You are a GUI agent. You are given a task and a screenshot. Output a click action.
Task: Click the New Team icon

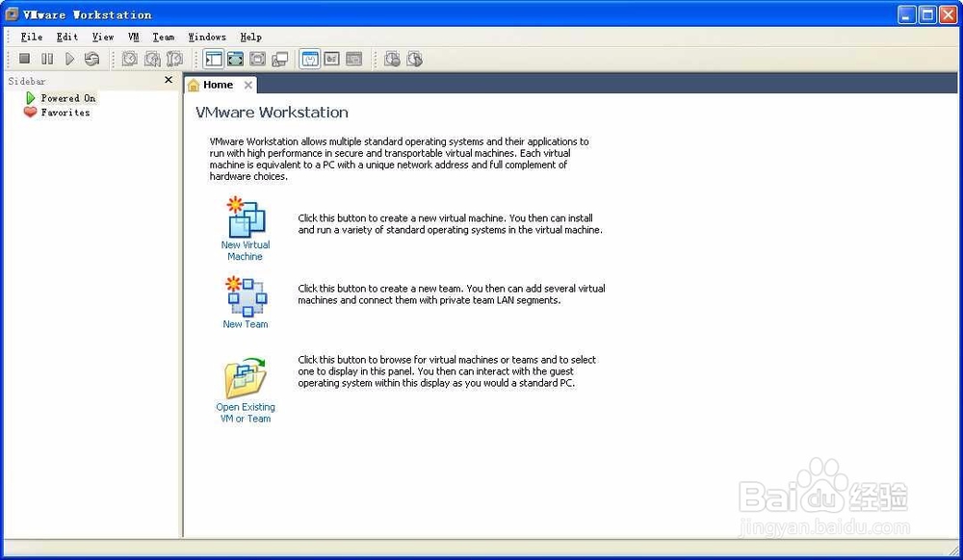[x=245, y=296]
